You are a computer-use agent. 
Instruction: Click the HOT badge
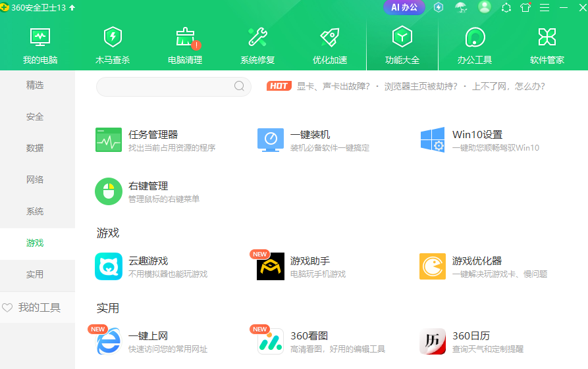click(x=279, y=86)
